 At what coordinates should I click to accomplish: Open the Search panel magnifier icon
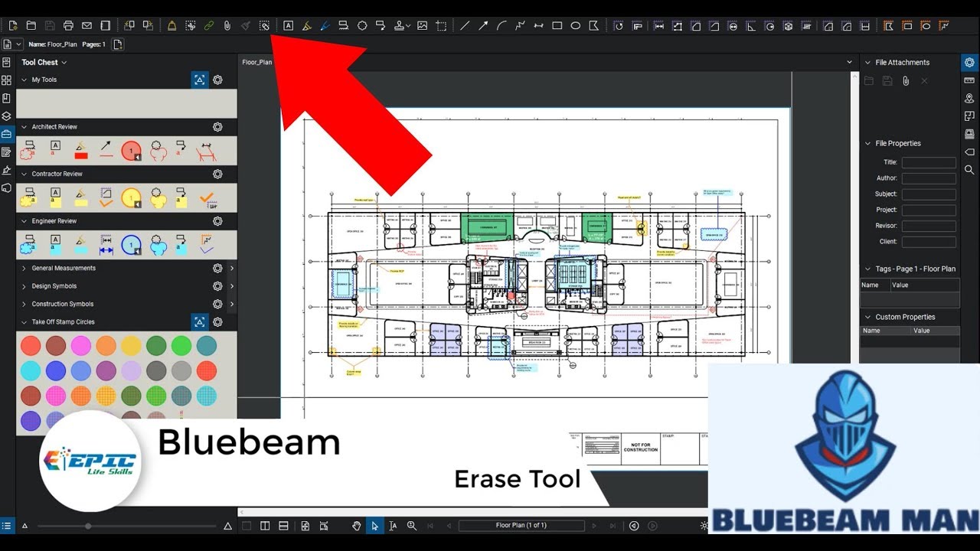click(x=969, y=169)
